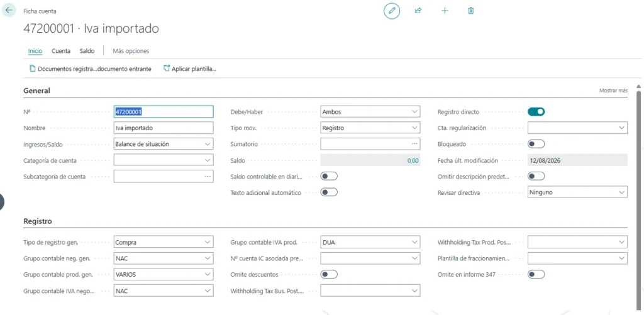The image size is (644, 315).
Task: Expand Grupo contable neg. gen. dropdown
Action: 208,258
